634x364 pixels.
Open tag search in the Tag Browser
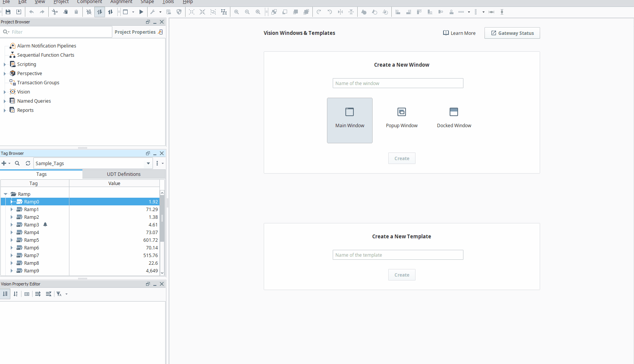point(17,163)
